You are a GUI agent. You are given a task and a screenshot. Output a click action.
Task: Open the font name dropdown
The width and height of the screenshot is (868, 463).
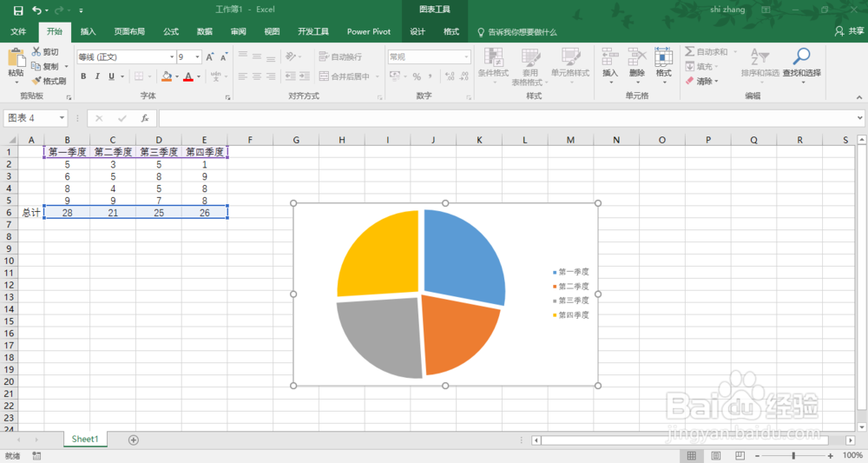click(172, 57)
